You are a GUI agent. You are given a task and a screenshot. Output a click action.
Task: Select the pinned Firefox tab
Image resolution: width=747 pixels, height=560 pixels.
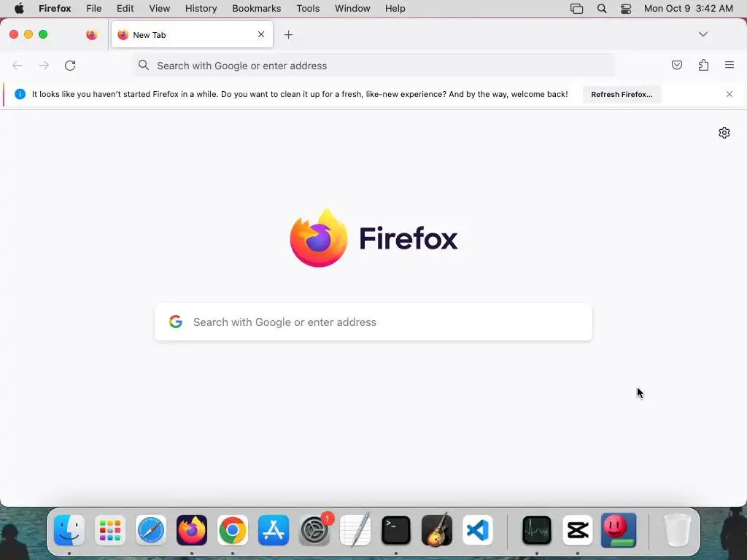[91, 35]
